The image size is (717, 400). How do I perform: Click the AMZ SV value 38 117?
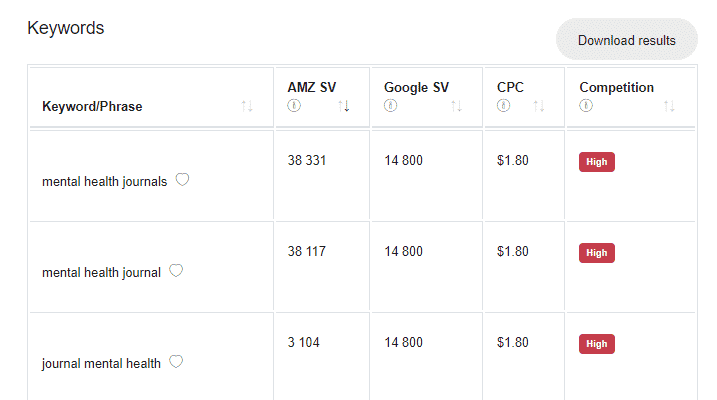pyautogui.click(x=306, y=251)
